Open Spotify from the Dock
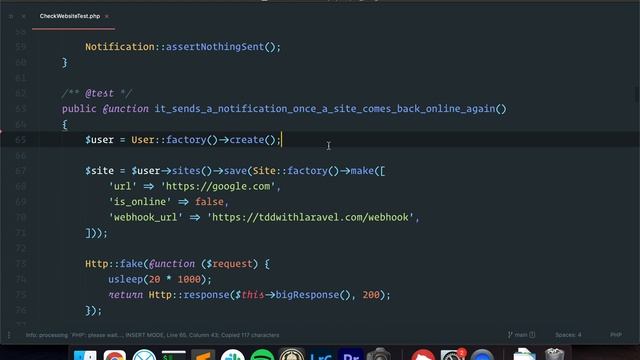Image resolution: width=640 pixels, height=360 pixels. 262,355
